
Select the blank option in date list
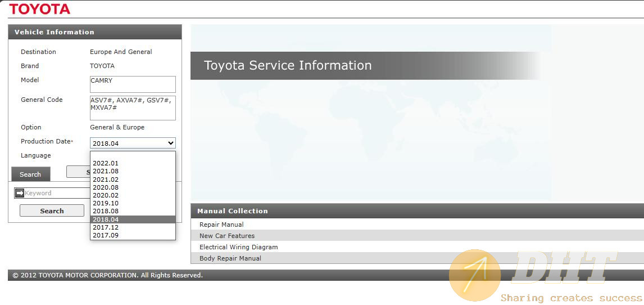[133, 155]
